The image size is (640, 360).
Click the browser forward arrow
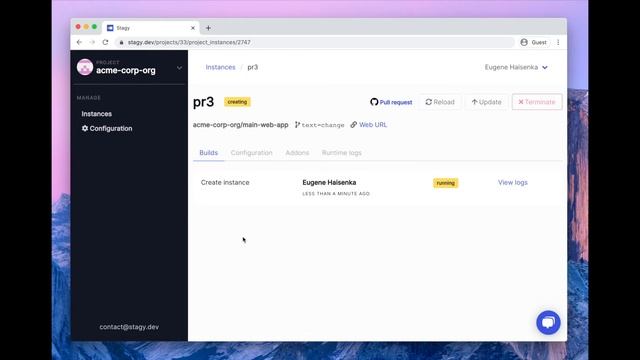point(92,42)
